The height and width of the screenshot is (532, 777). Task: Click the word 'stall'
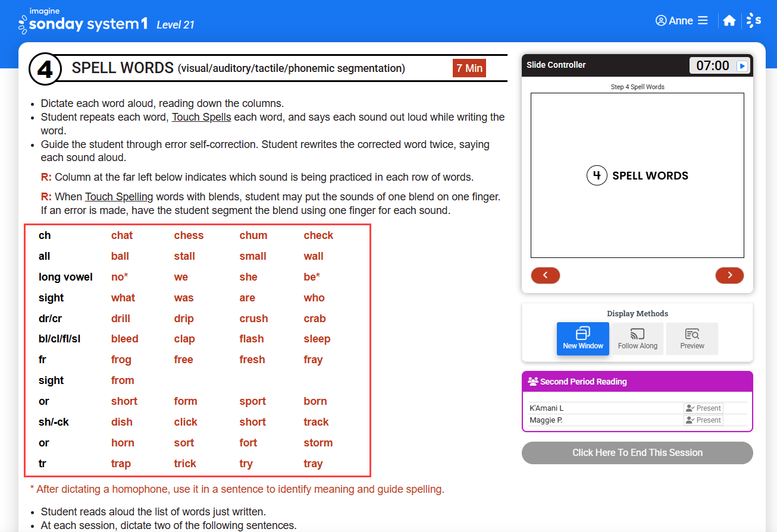pyautogui.click(x=184, y=256)
